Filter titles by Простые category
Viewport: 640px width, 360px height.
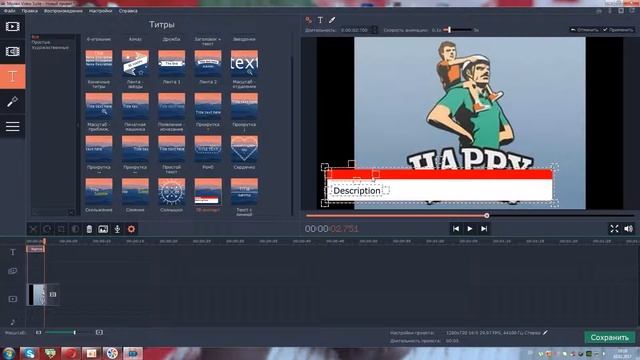click(41, 42)
